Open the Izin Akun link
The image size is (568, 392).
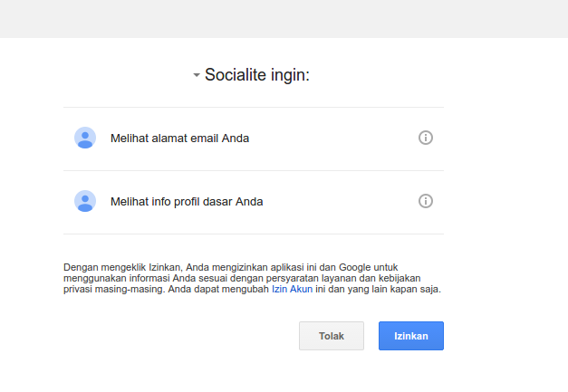tap(292, 290)
